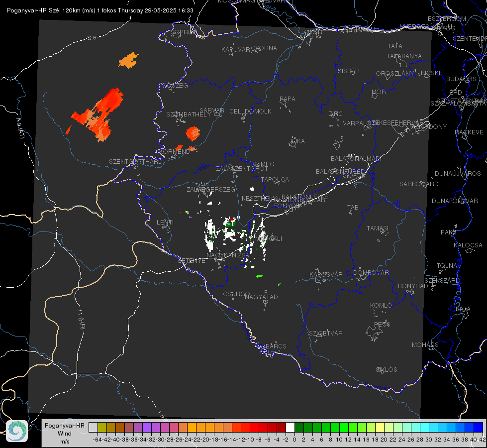Viewport: 487px width, 448px height.
Task: Click the TATA city label
Action: pos(395,46)
